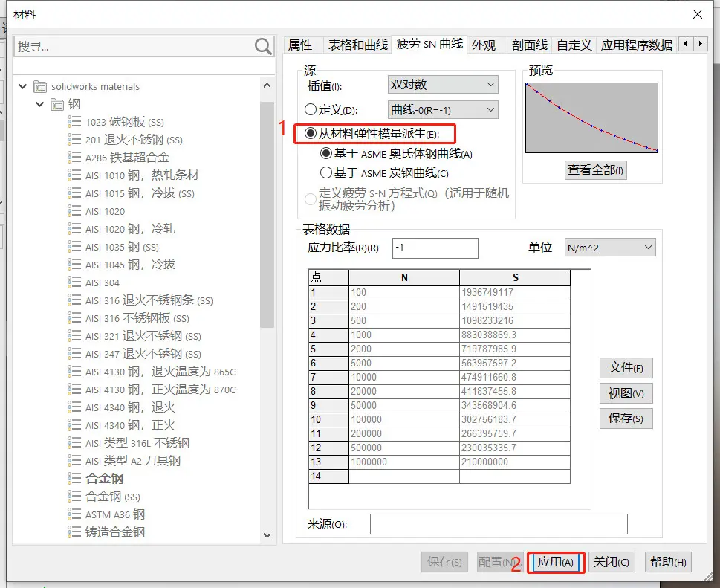720x588 pixels.
Task: Switch to the 自定义 tab
Action: (574, 45)
